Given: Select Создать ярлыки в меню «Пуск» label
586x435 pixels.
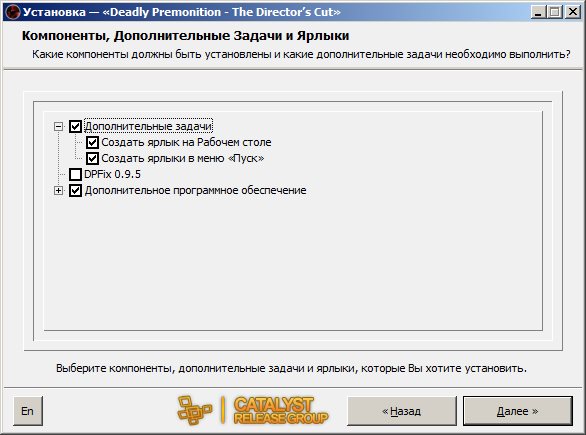Looking at the screenshot, I should [x=183, y=158].
